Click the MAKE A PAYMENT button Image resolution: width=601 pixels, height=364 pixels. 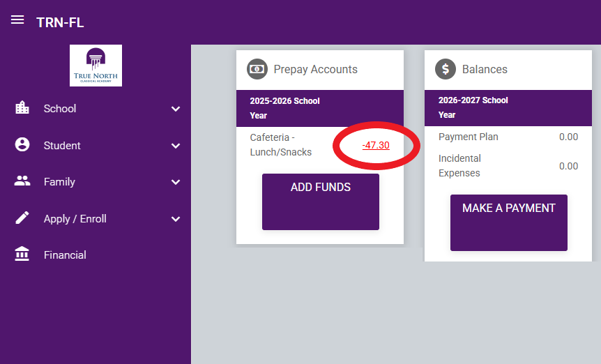[509, 222]
